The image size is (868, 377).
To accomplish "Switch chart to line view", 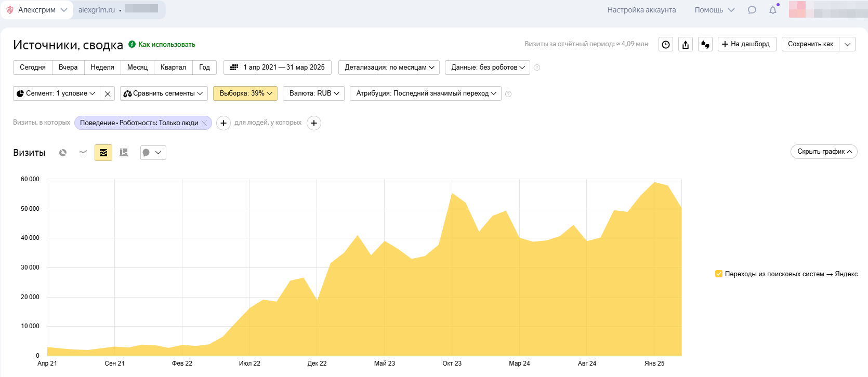I will click(83, 153).
